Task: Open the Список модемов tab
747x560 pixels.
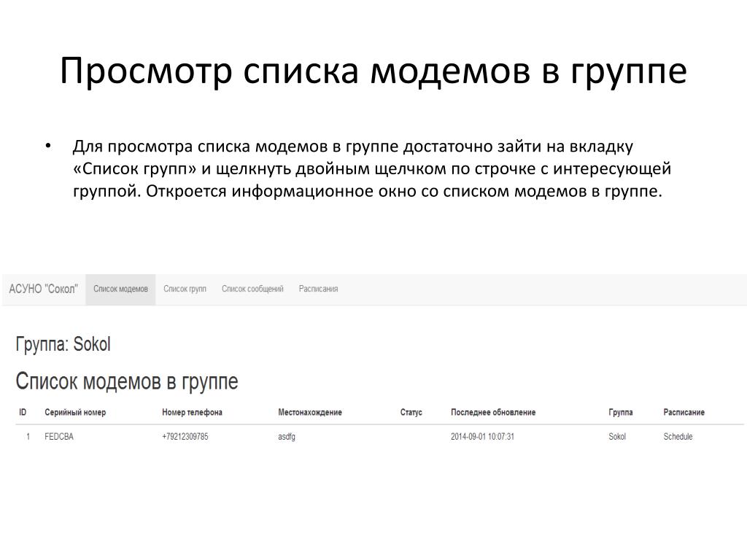Action: pos(120,289)
